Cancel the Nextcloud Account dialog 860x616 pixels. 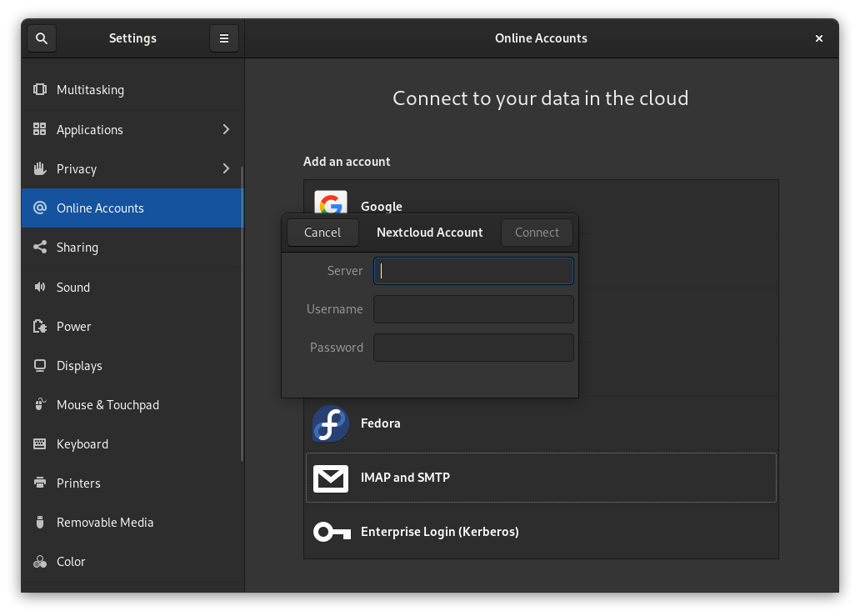point(322,232)
